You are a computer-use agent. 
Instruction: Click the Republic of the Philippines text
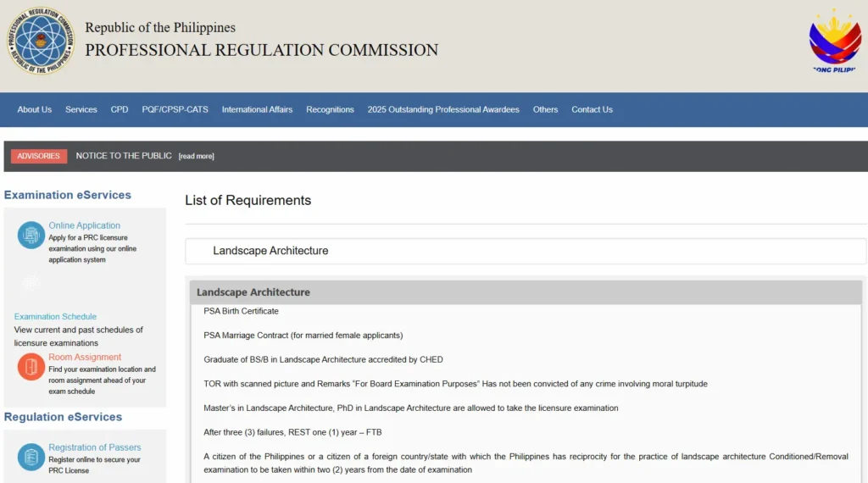[x=160, y=27]
